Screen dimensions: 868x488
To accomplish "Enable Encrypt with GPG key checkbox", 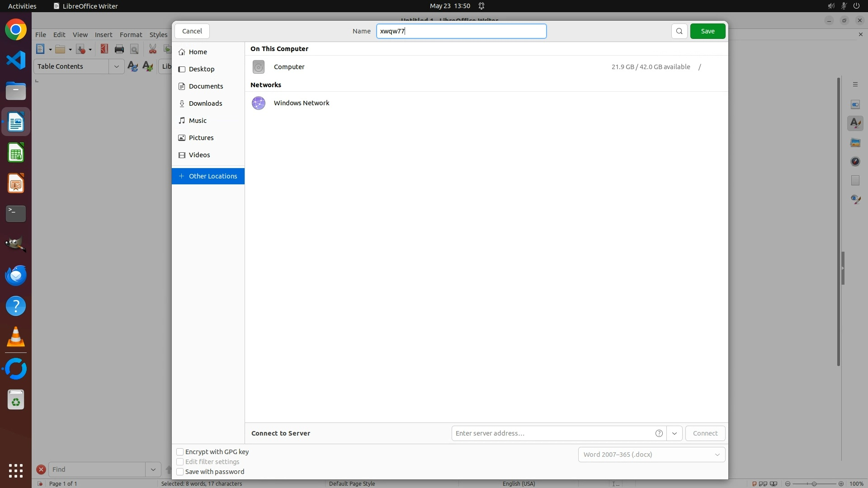I will (x=180, y=452).
